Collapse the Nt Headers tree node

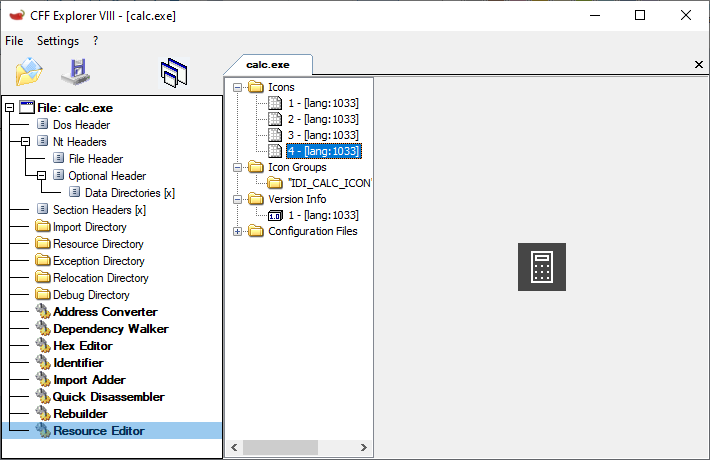pos(26,142)
